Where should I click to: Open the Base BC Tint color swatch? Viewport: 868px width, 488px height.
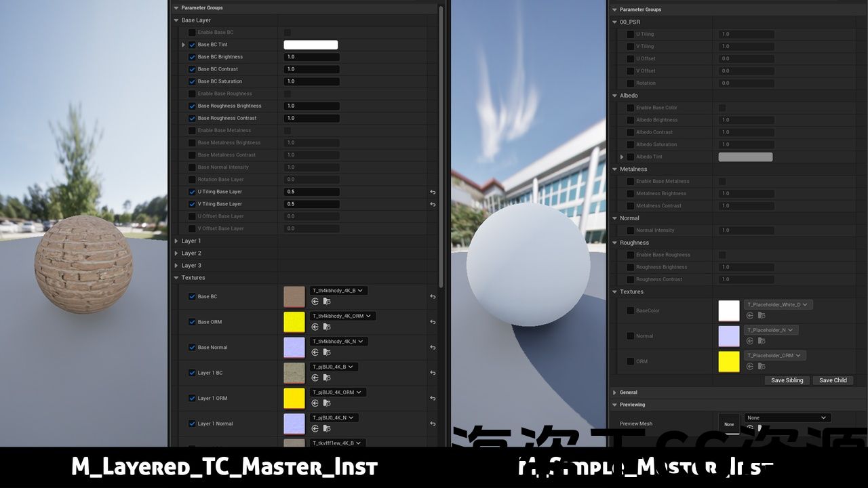pos(311,45)
